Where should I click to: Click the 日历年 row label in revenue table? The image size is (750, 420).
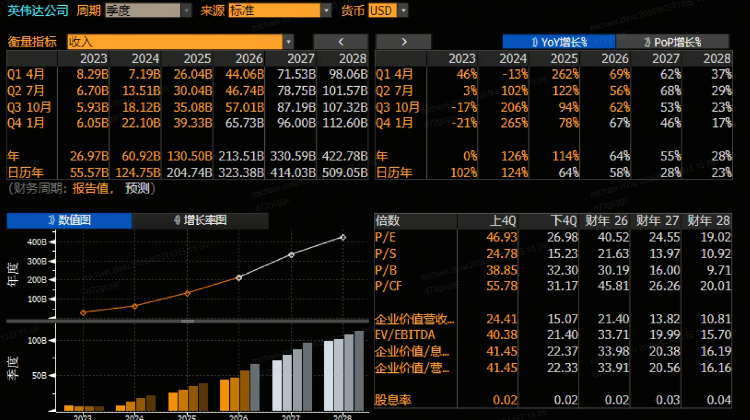coord(23,172)
